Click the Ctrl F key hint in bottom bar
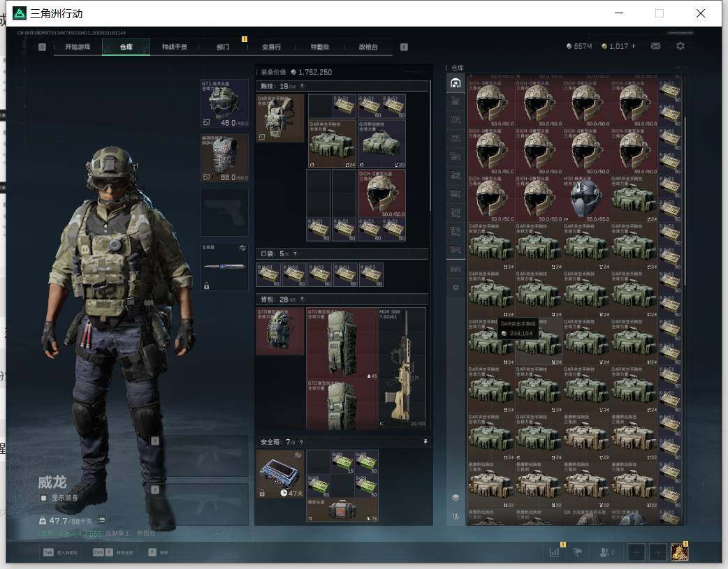 click(103, 552)
